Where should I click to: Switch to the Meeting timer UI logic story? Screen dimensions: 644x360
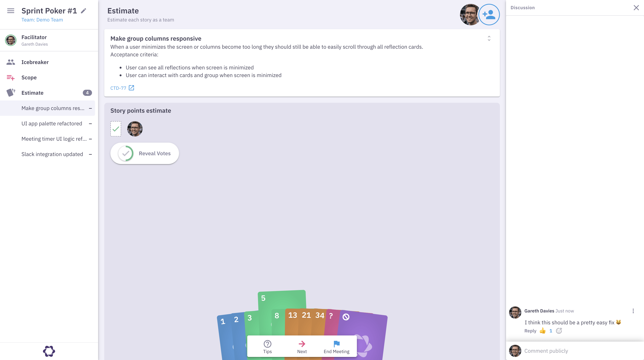click(x=54, y=139)
